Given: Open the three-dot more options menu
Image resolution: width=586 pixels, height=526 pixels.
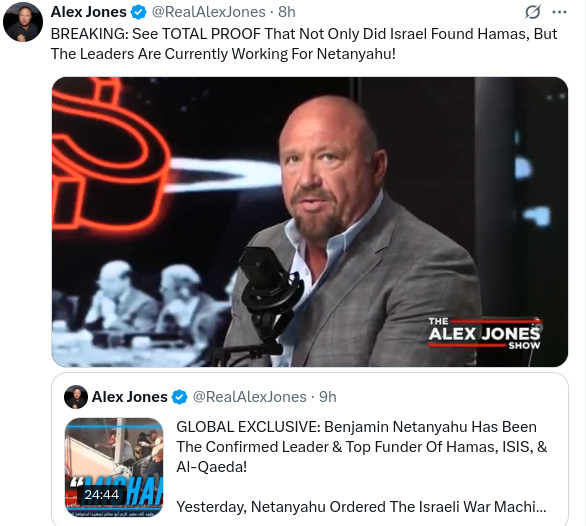Looking at the screenshot, I should 559,12.
